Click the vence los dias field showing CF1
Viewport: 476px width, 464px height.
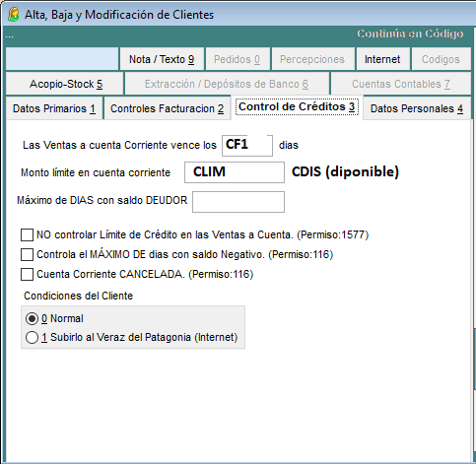247,146
